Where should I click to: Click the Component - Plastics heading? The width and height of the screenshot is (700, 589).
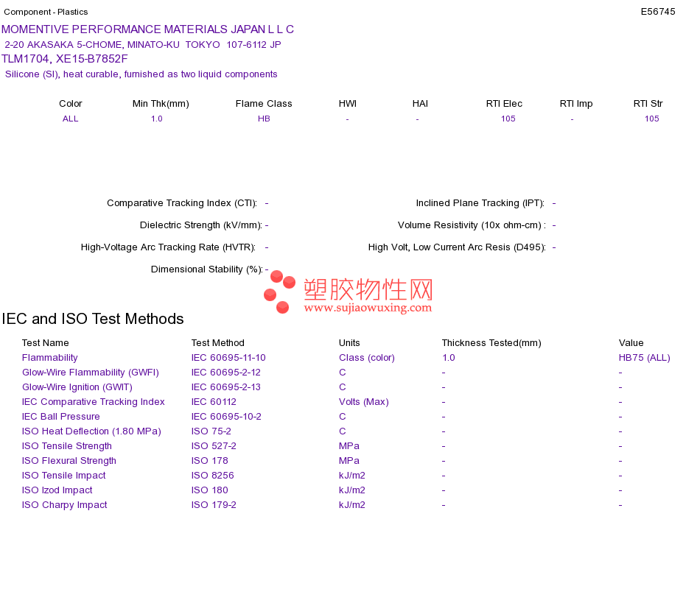tap(46, 12)
